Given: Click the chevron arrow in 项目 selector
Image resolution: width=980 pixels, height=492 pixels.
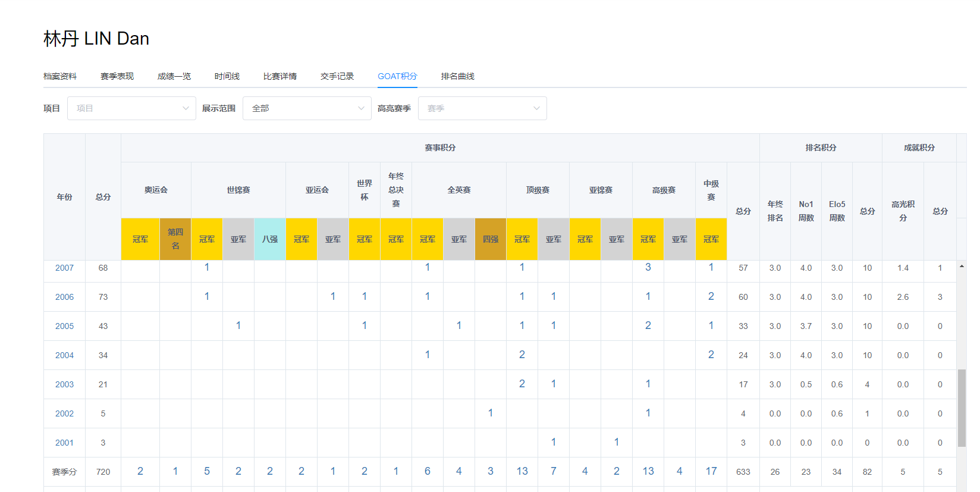Looking at the screenshot, I should point(186,108).
